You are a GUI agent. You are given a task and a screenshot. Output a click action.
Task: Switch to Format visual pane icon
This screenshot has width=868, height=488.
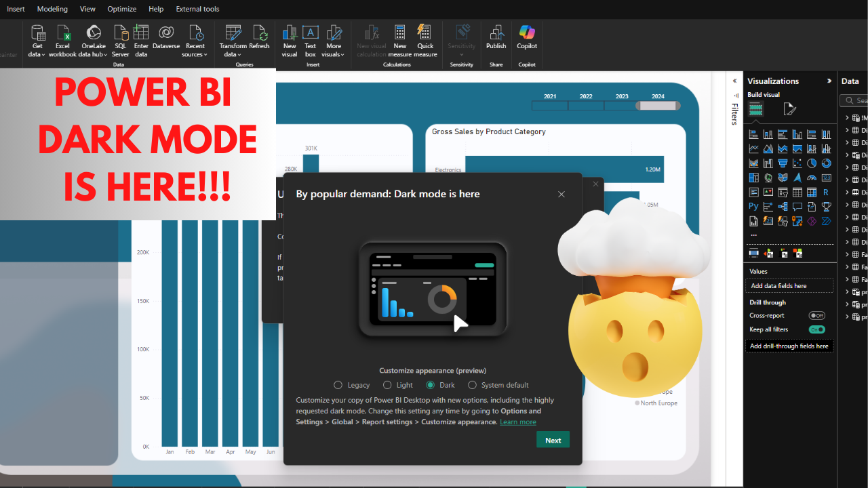tap(789, 109)
